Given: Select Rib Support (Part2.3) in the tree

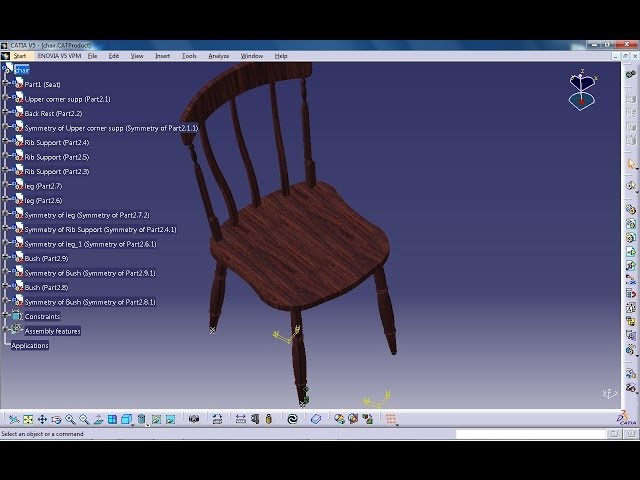Looking at the screenshot, I should (x=57, y=171).
